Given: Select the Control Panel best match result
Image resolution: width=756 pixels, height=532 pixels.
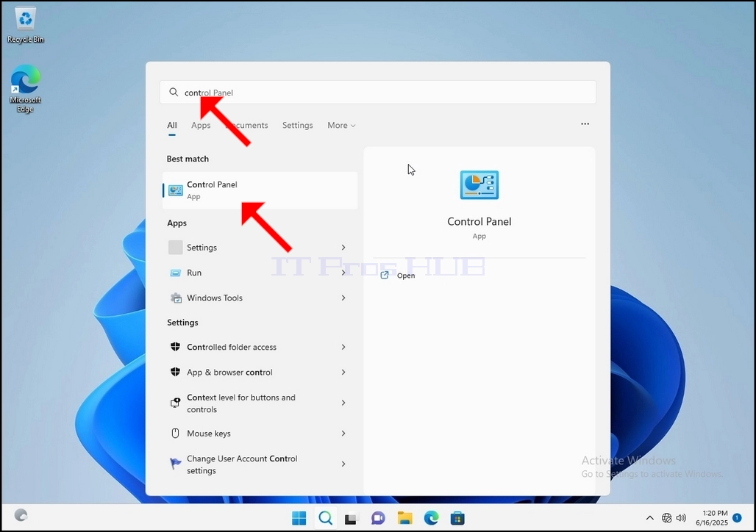Looking at the screenshot, I should click(x=260, y=190).
